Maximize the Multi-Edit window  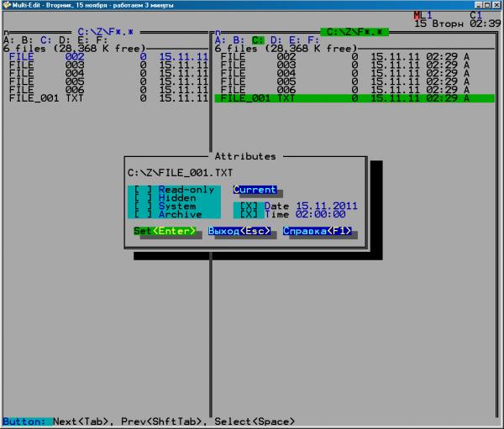tap(486, 5)
